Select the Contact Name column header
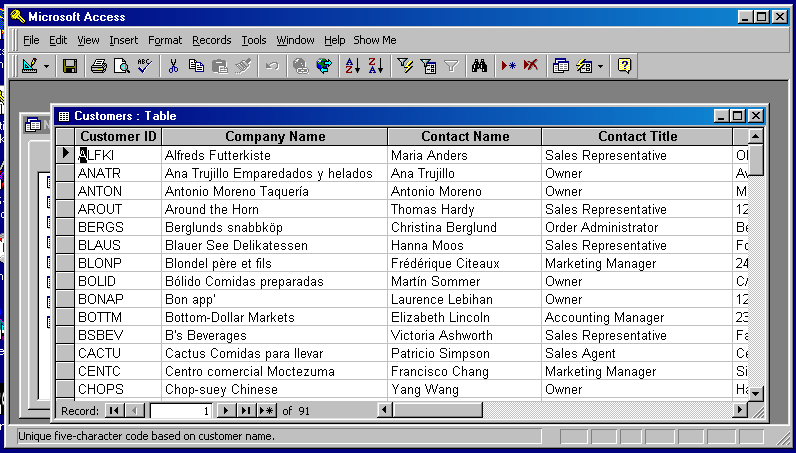796x453 pixels. pos(465,137)
